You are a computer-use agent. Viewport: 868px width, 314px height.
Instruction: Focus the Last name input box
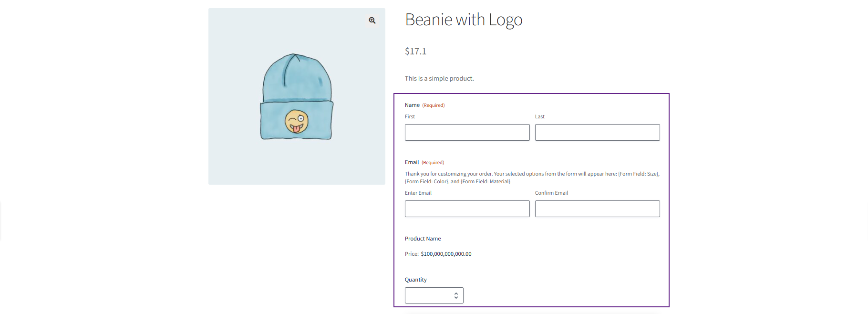click(597, 133)
